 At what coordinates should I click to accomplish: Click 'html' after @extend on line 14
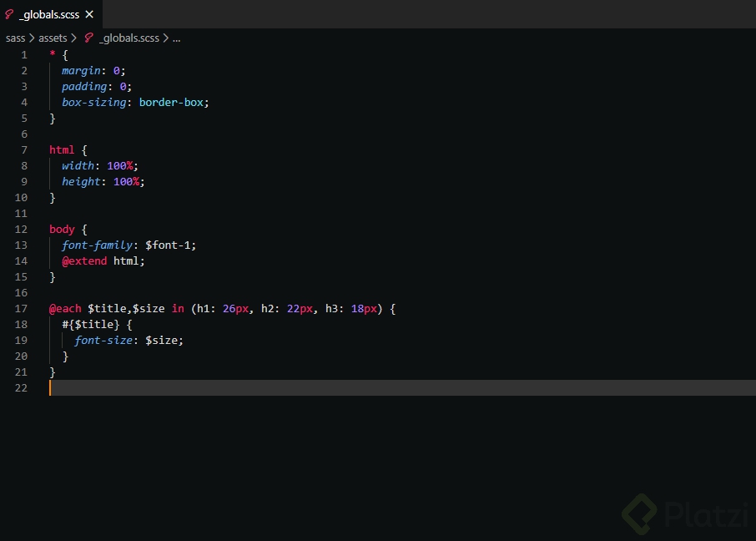(x=126, y=261)
